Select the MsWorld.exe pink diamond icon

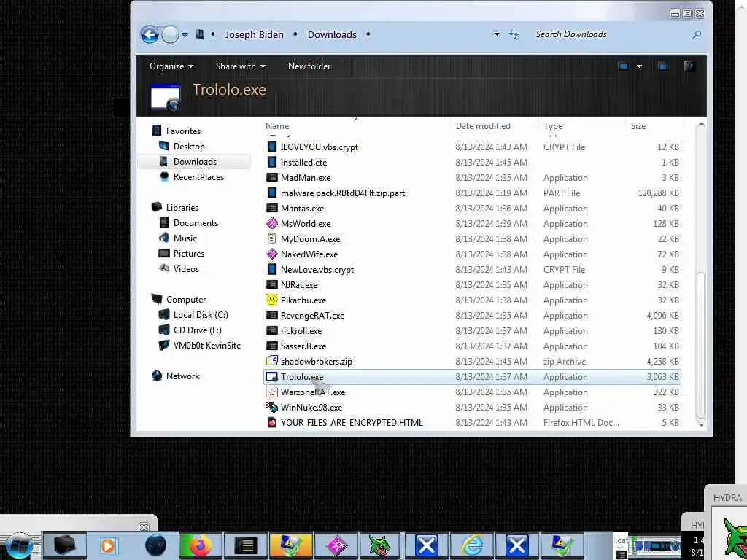[271, 223]
